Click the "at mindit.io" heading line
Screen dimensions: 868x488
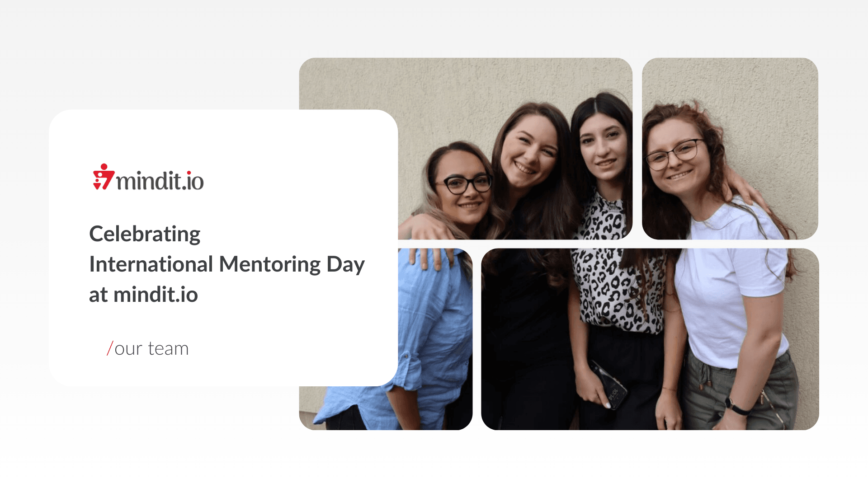pos(143,295)
